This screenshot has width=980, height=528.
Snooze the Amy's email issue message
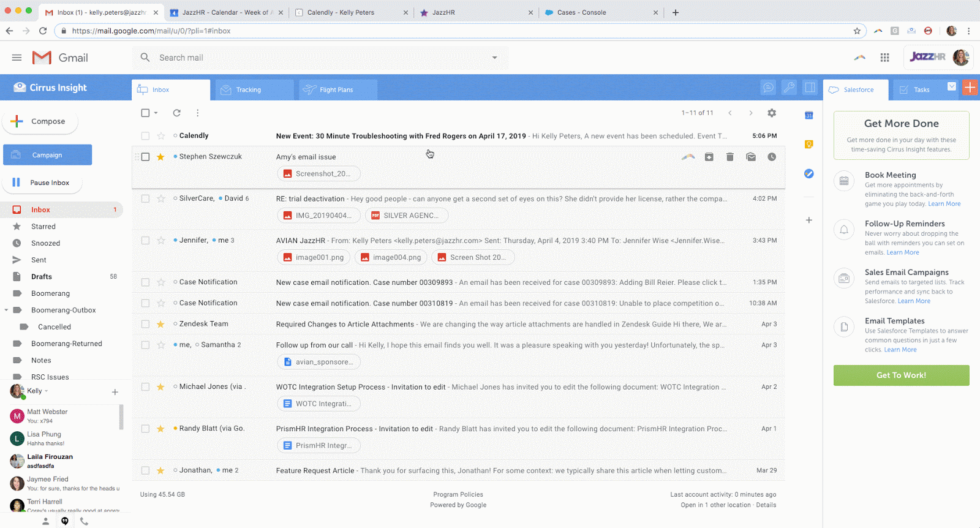point(772,157)
